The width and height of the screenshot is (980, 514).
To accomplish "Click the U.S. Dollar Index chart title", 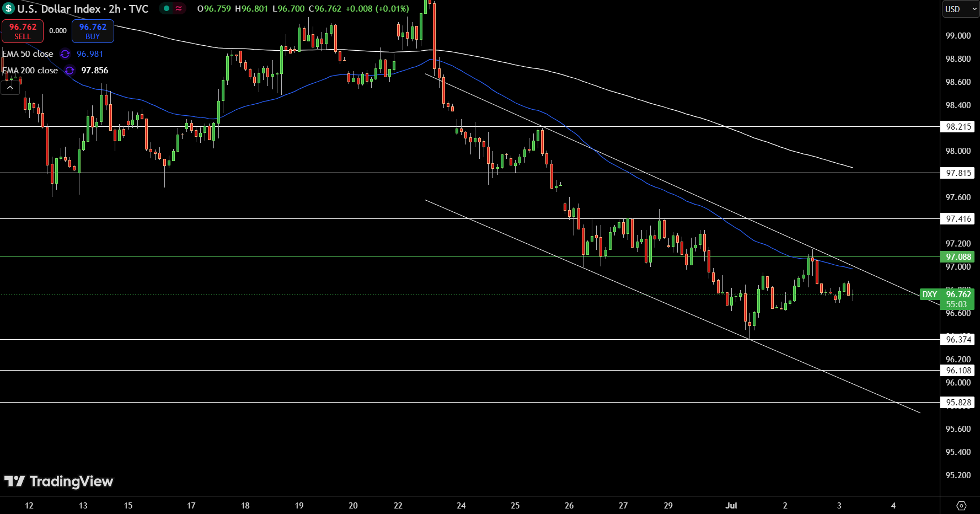I will 83,9.
